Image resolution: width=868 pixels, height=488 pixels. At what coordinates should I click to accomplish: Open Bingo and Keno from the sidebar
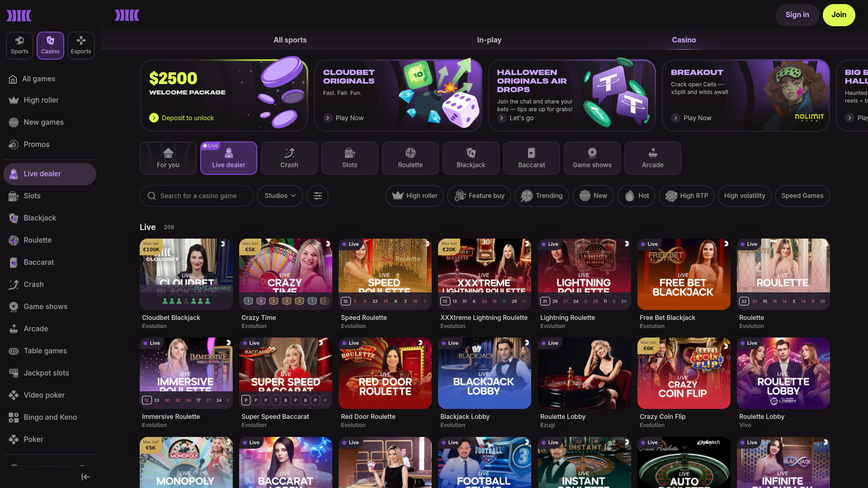(x=14, y=417)
